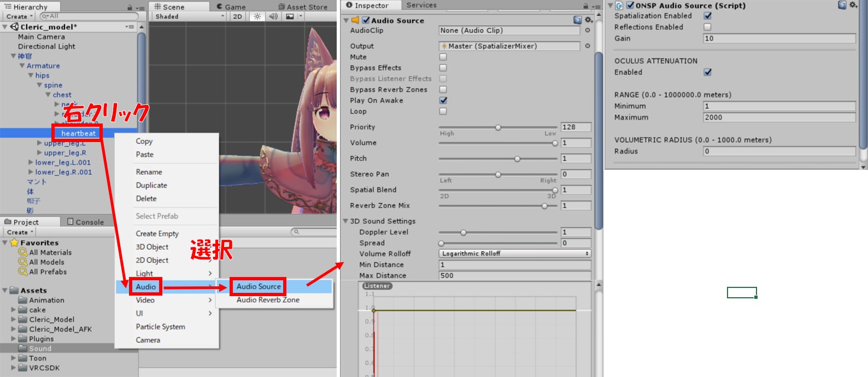Open Audio Source help book icon
Image resolution: width=868 pixels, height=377 pixels.
click(577, 20)
